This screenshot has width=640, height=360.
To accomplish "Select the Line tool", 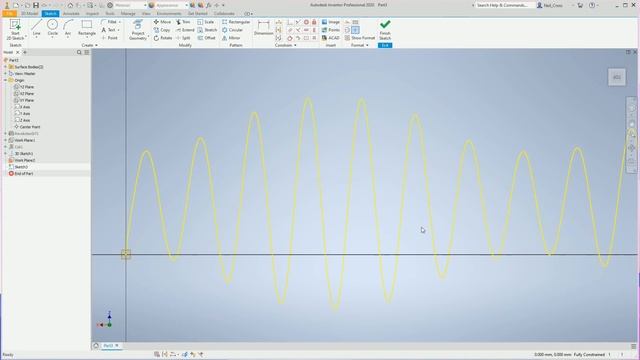I will pos(37,28).
